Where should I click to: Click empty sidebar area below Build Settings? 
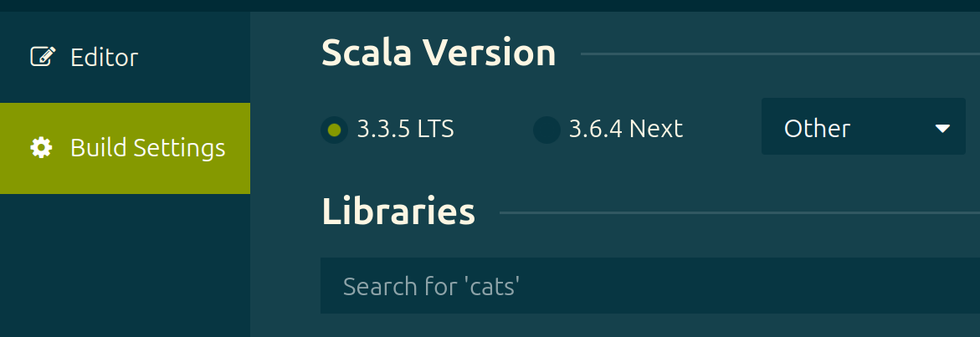click(125, 265)
